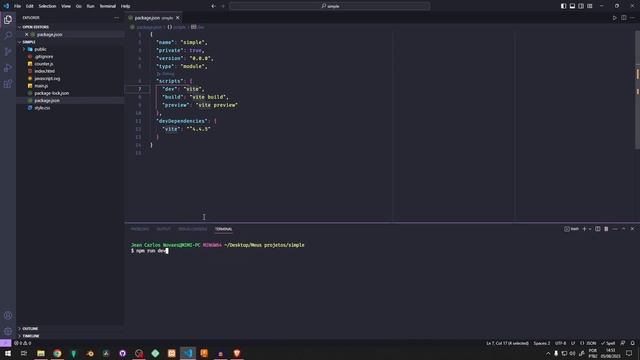Click the Ln 7, Col 17 status item
The width and height of the screenshot is (640, 360).
click(507, 343)
